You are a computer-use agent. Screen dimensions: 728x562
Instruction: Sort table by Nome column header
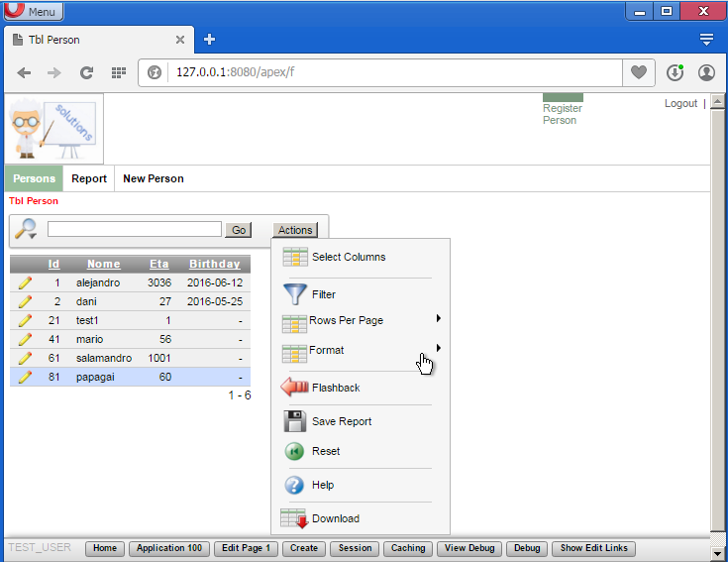104,264
